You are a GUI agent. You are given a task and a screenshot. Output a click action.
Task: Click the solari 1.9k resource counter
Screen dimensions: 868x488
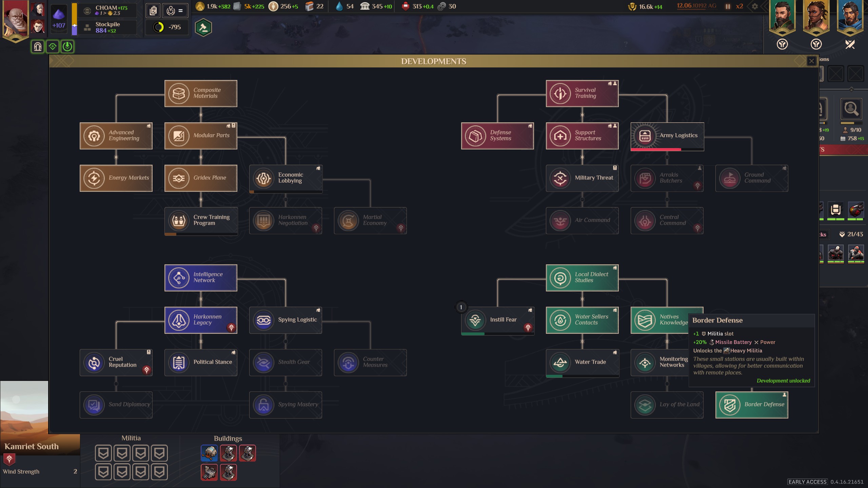213,6
